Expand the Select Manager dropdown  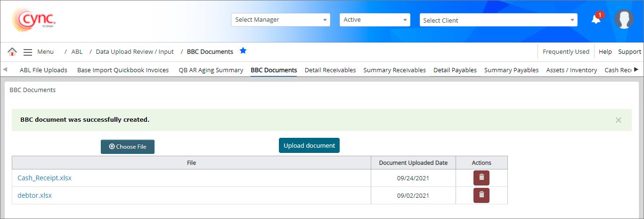pyautogui.click(x=281, y=20)
